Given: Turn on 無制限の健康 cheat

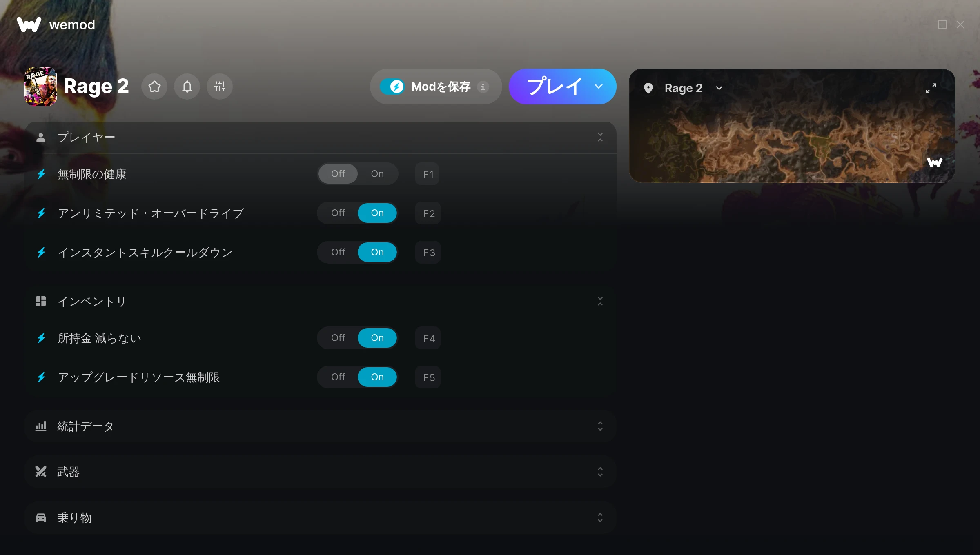Looking at the screenshot, I should pyautogui.click(x=377, y=174).
